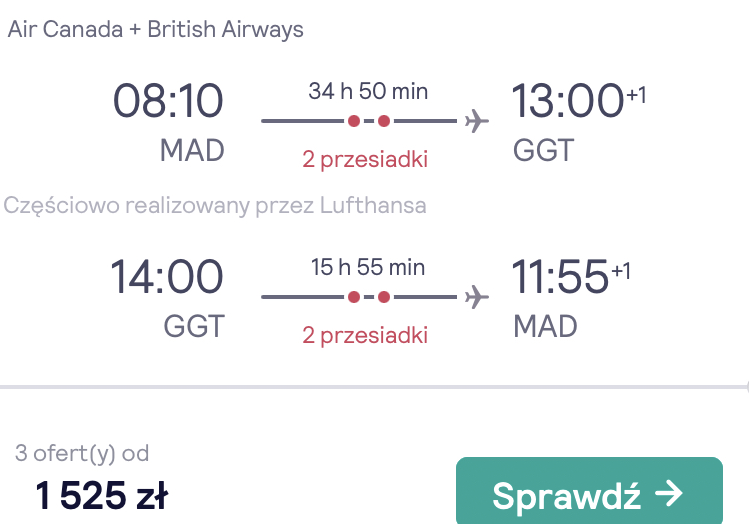
Task: Click the outbound '2 przesiadki' stops label
Action: (x=365, y=159)
